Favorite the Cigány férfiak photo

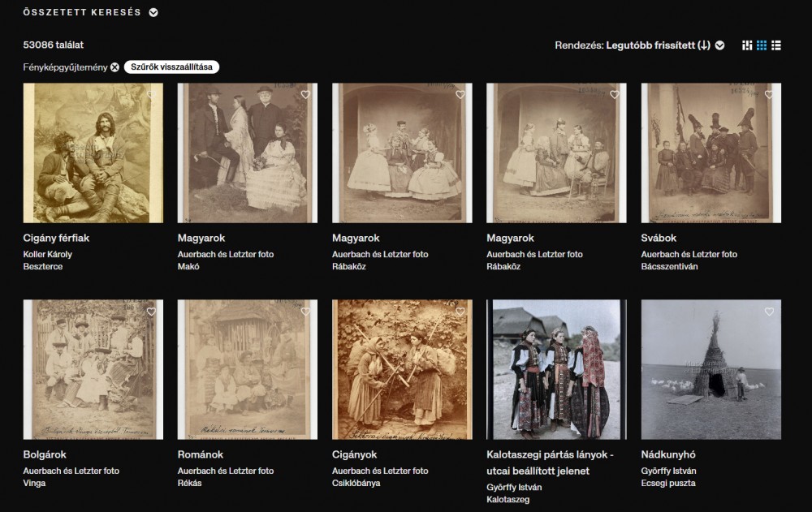151,95
